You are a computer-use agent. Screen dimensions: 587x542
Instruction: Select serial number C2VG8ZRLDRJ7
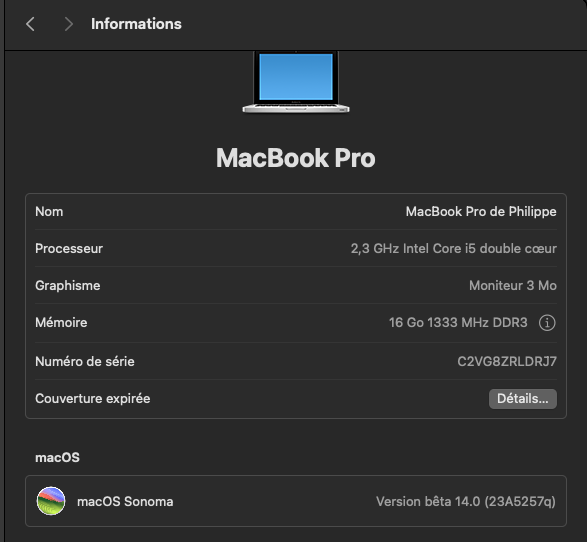tap(507, 362)
